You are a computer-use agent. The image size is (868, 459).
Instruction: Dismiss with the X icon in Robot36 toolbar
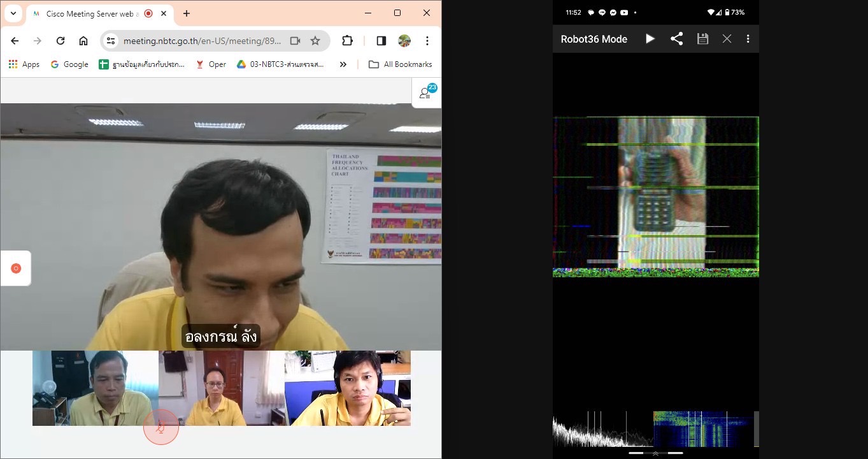click(x=727, y=39)
